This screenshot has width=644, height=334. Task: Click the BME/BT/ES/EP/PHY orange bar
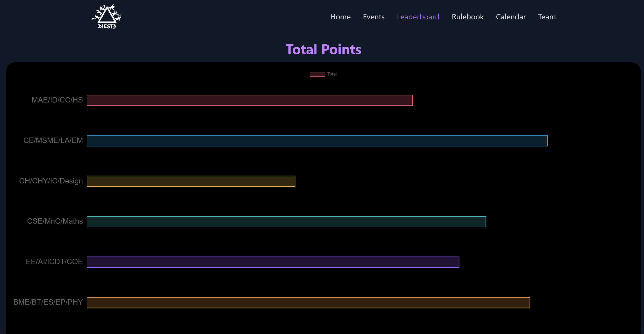(308, 303)
